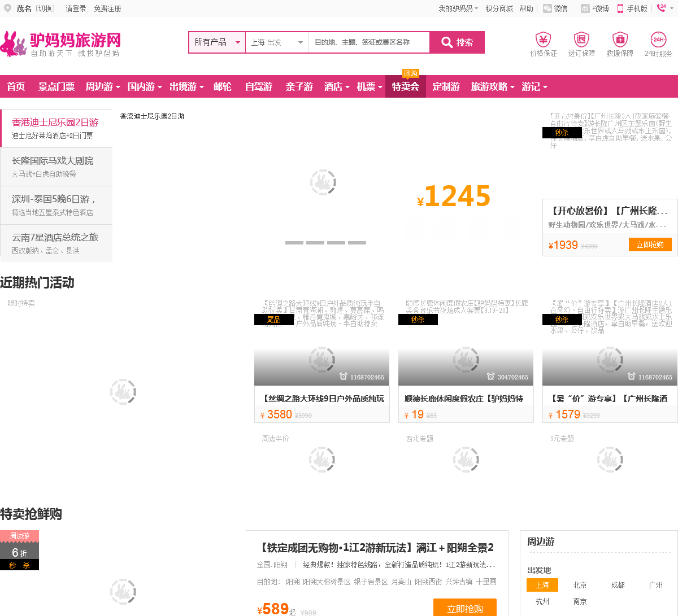The image size is (678, 616).
Task: Click the 救援保障 shield icon
Action: tap(620, 39)
